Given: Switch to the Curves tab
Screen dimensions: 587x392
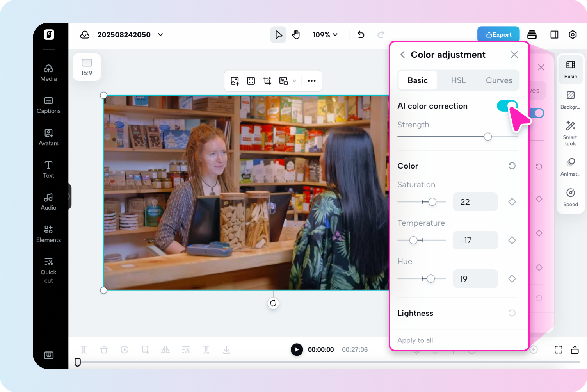Looking at the screenshot, I should (x=499, y=80).
